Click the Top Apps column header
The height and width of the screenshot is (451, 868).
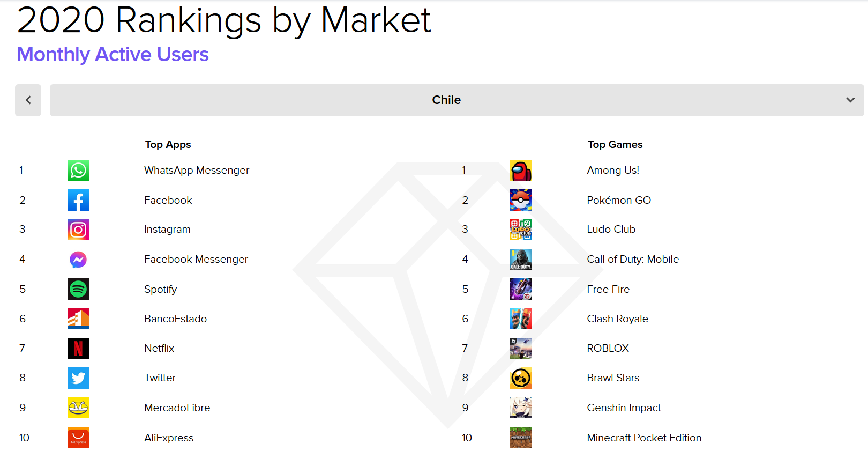click(168, 145)
